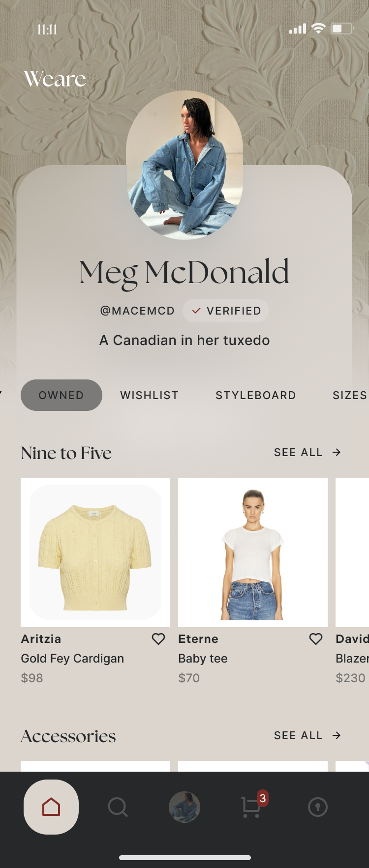Screen dimensions: 369x868
Task: Favorite the Eterne Baby tee
Action: click(x=316, y=639)
